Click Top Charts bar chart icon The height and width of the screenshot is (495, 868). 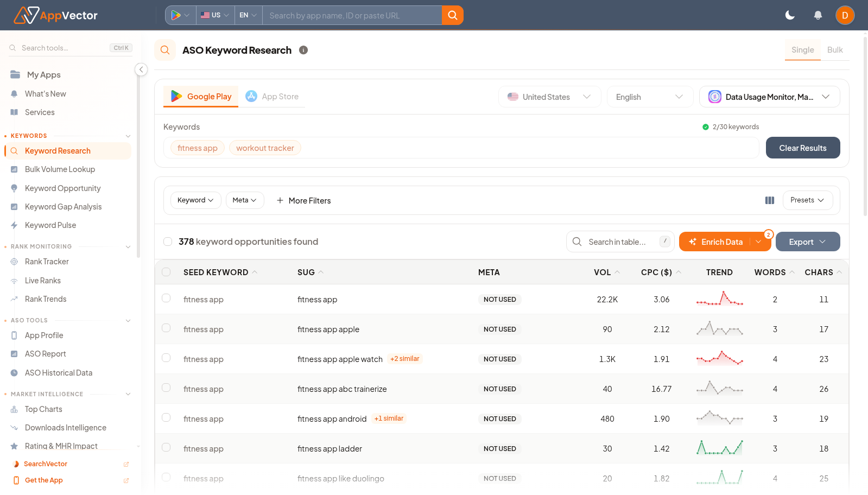(x=14, y=409)
